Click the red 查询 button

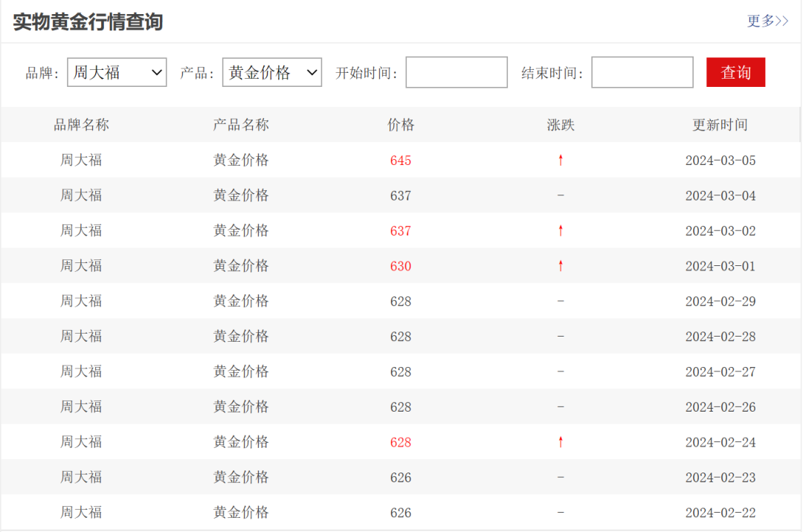(735, 72)
